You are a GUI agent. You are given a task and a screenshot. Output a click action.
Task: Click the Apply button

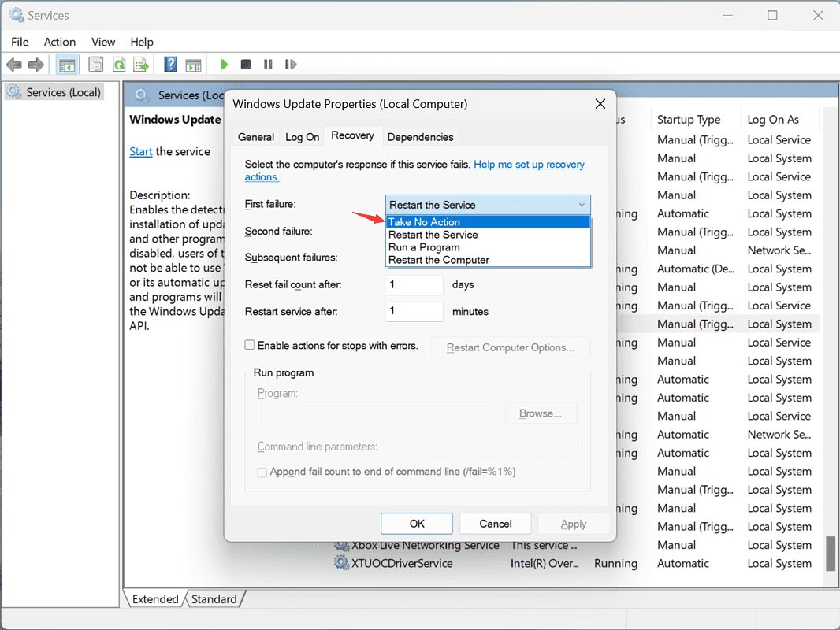tap(573, 524)
